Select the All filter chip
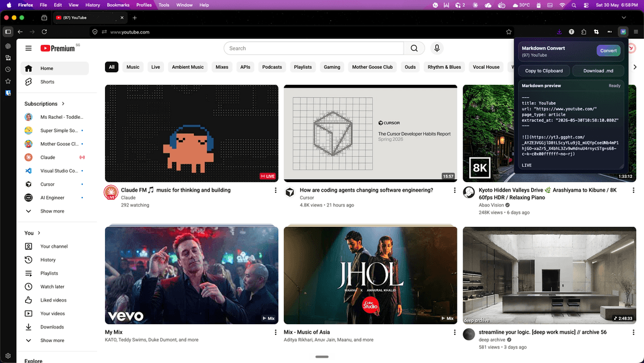The width and height of the screenshot is (644, 363). (x=112, y=67)
